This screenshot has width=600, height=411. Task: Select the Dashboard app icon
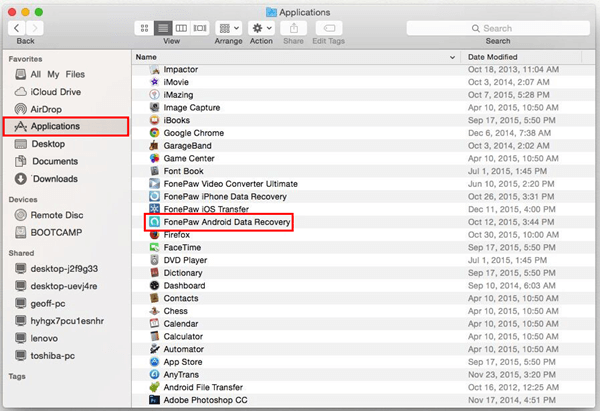(x=154, y=285)
